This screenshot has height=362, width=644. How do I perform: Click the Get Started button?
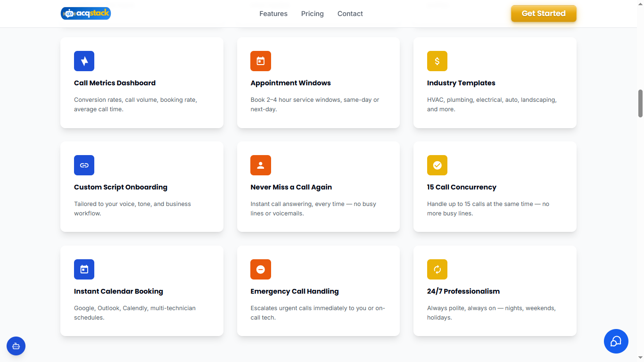click(x=543, y=14)
